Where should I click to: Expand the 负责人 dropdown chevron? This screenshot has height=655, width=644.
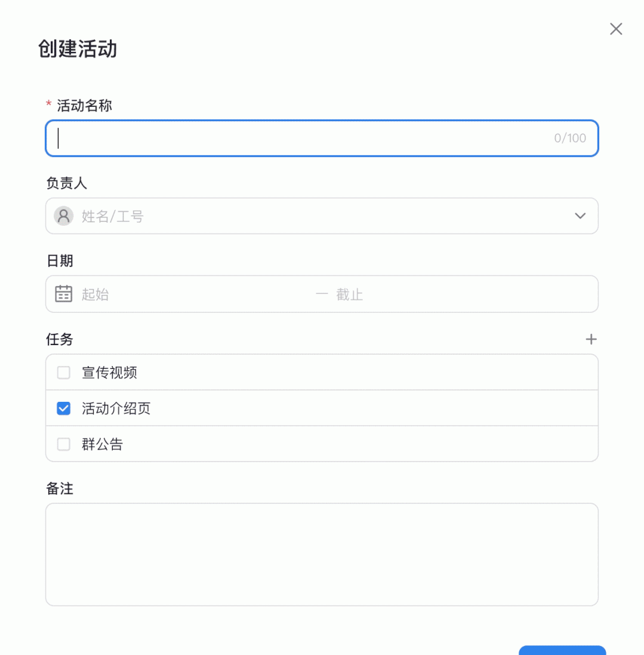580,216
